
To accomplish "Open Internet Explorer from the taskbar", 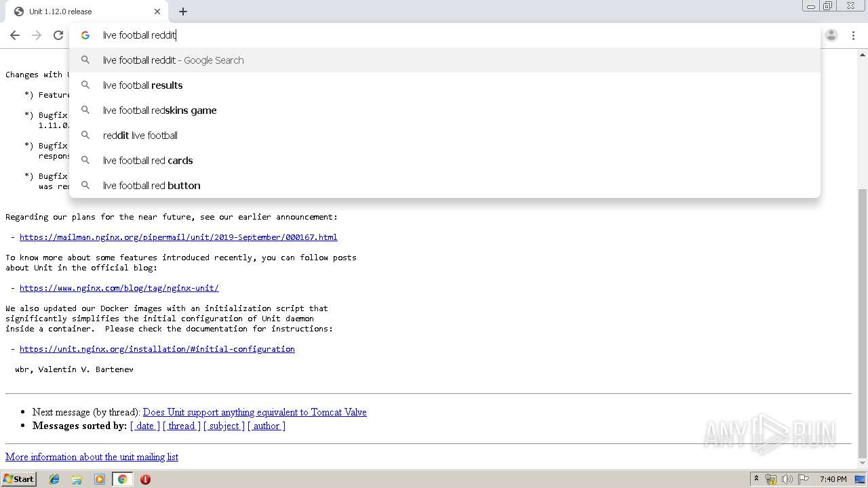I will [x=54, y=479].
